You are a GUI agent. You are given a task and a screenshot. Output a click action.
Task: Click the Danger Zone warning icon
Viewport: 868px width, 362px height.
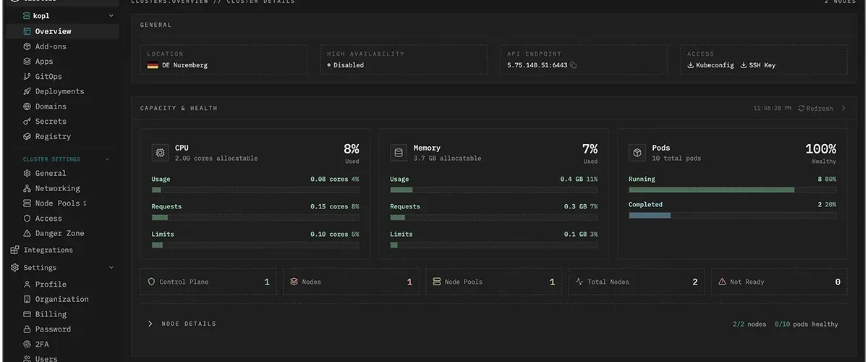click(x=27, y=233)
